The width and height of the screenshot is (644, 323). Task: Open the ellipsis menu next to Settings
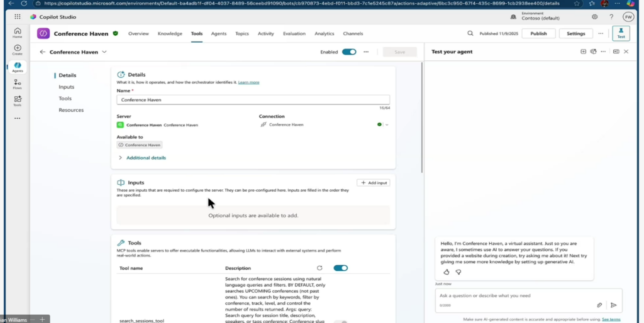click(601, 33)
